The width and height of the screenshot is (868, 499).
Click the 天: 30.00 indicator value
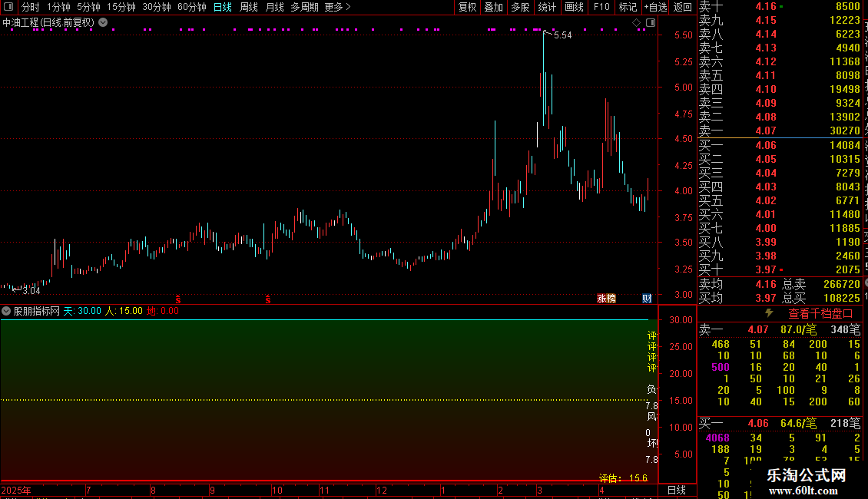pyautogui.click(x=82, y=311)
